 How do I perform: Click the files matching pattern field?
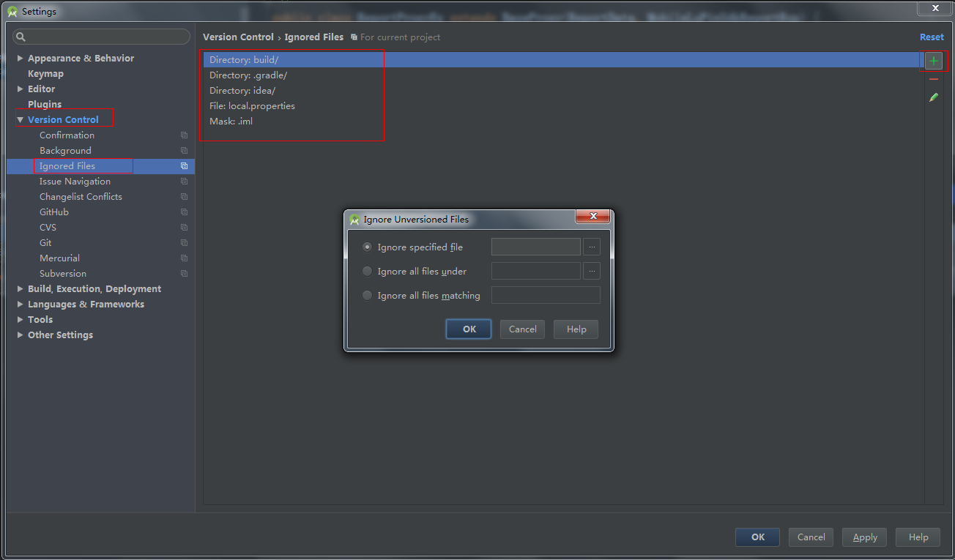[546, 296]
